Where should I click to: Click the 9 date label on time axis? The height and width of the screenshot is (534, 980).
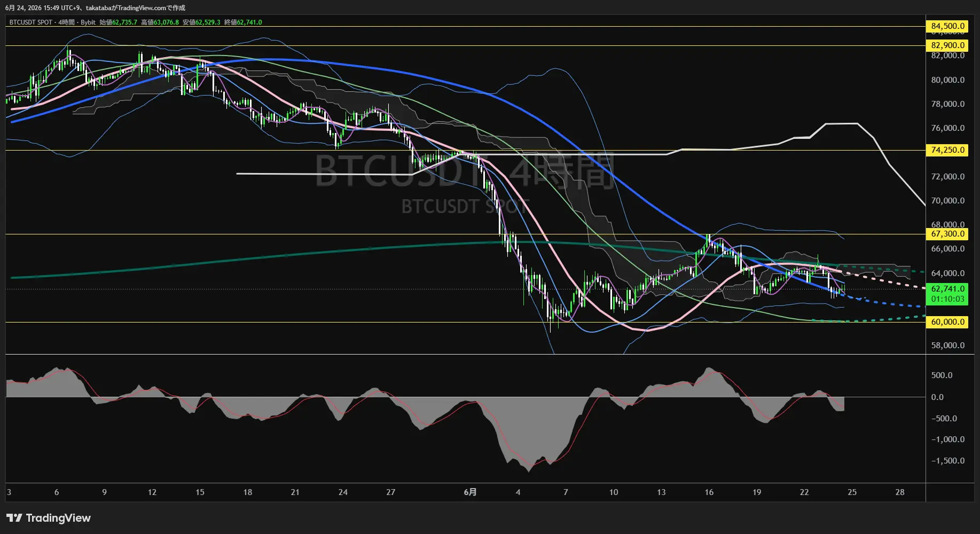coord(104,492)
